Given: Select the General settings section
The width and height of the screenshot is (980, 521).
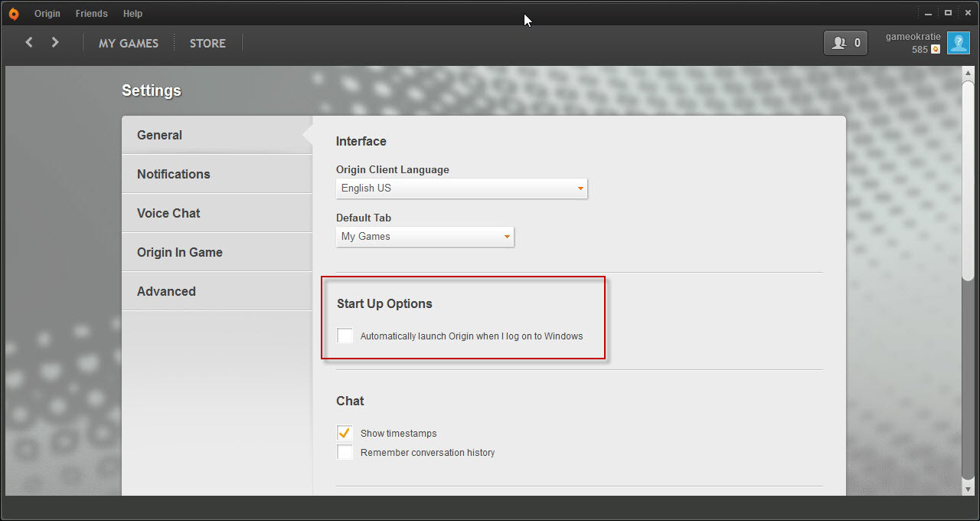Looking at the screenshot, I should point(217,135).
